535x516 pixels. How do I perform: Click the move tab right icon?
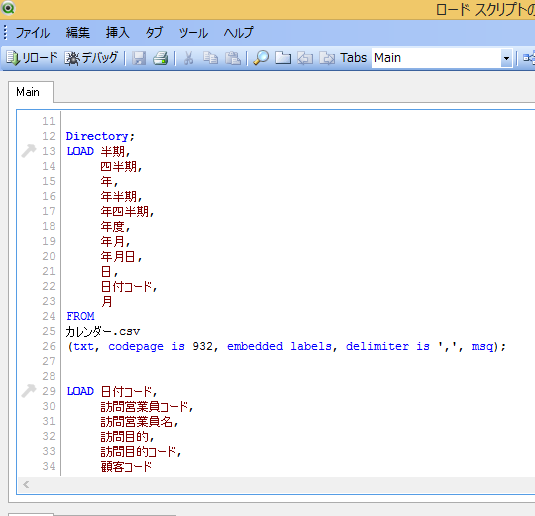pos(327,58)
